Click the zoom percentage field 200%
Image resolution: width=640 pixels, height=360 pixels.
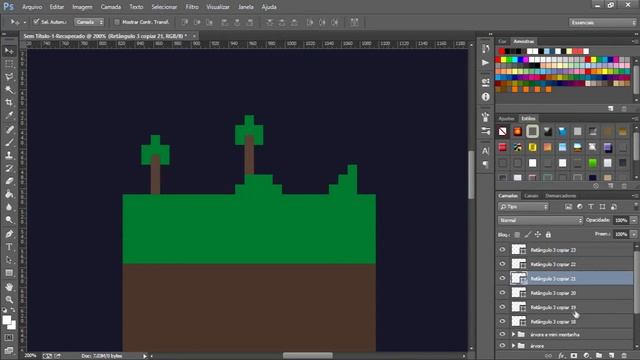click(30, 356)
